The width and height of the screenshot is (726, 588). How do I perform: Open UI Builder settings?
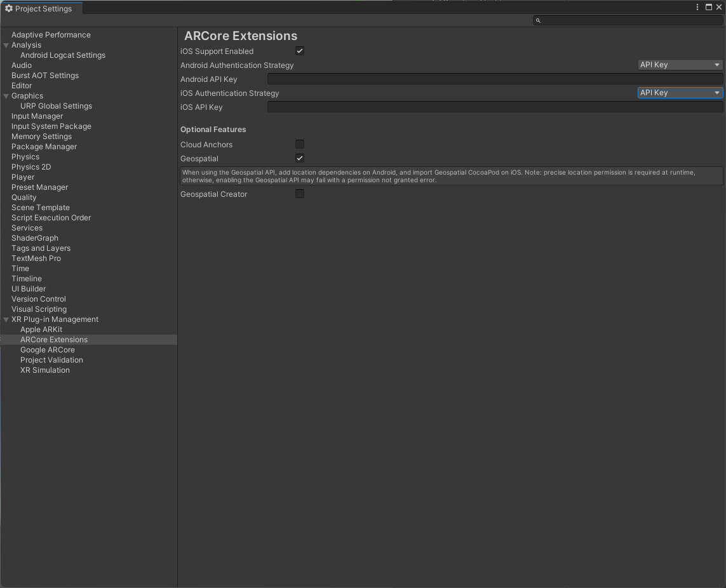29,290
